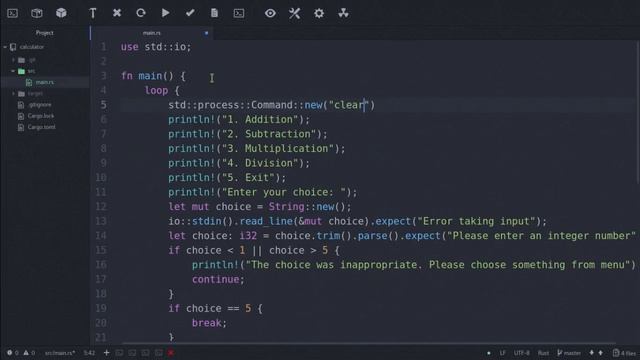Collapse the src folder
Screen dimensions: 640x360
click(13, 71)
